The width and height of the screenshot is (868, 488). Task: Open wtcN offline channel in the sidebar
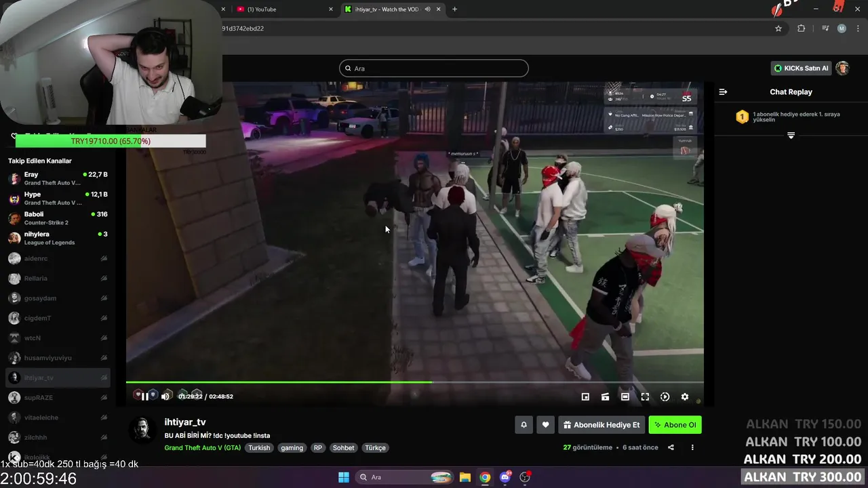pos(58,338)
